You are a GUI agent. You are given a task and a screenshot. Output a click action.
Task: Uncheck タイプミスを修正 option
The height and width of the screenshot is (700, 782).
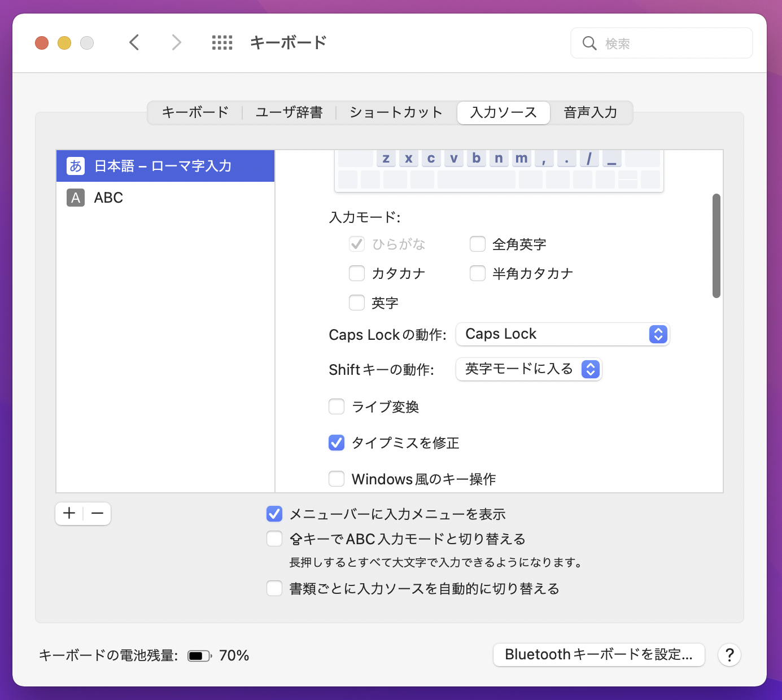tap(337, 443)
